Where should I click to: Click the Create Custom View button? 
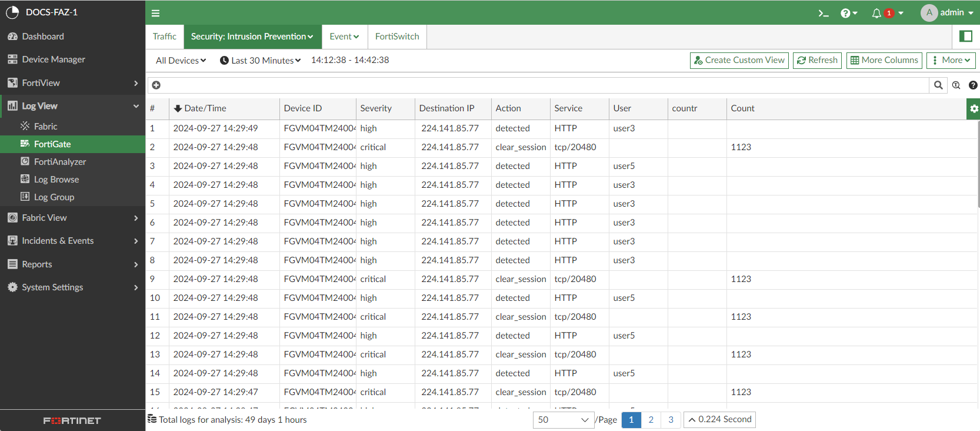point(739,60)
